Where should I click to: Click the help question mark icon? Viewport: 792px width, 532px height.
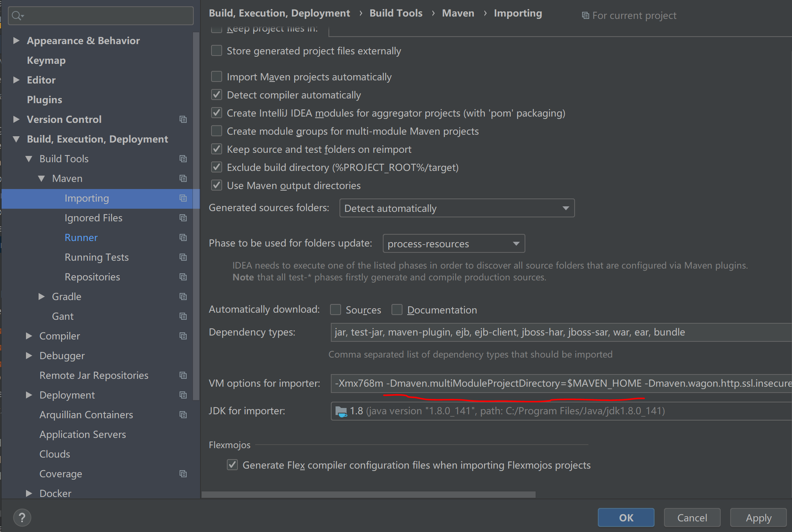tap(22, 517)
